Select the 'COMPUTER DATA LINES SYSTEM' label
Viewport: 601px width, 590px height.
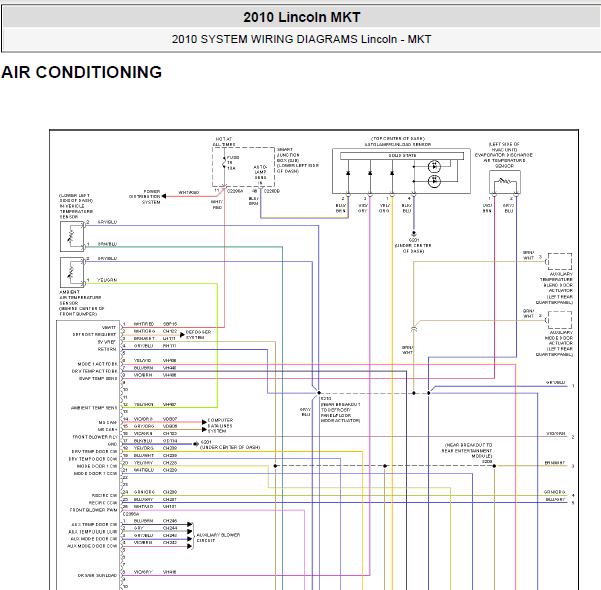coord(220,426)
